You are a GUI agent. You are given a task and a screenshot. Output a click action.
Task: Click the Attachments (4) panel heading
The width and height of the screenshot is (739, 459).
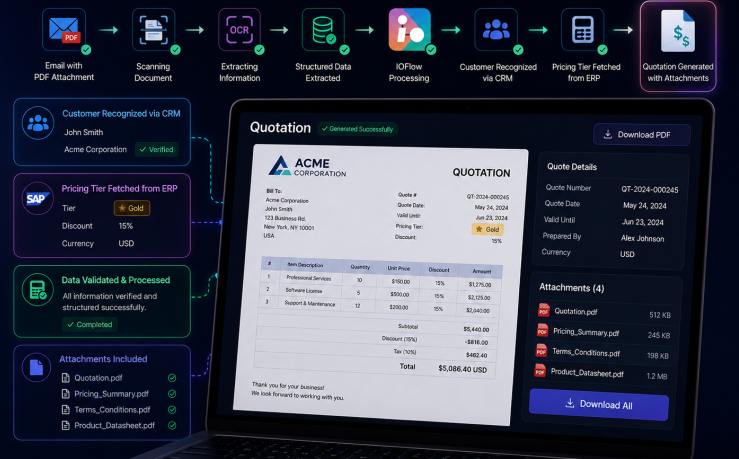(x=571, y=287)
